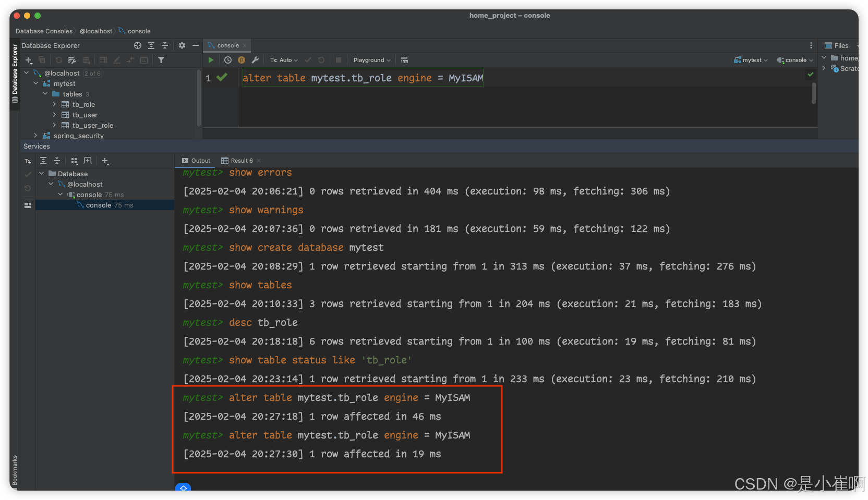Expand the tb_user table
This screenshot has width=868, height=500.
click(54, 115)
